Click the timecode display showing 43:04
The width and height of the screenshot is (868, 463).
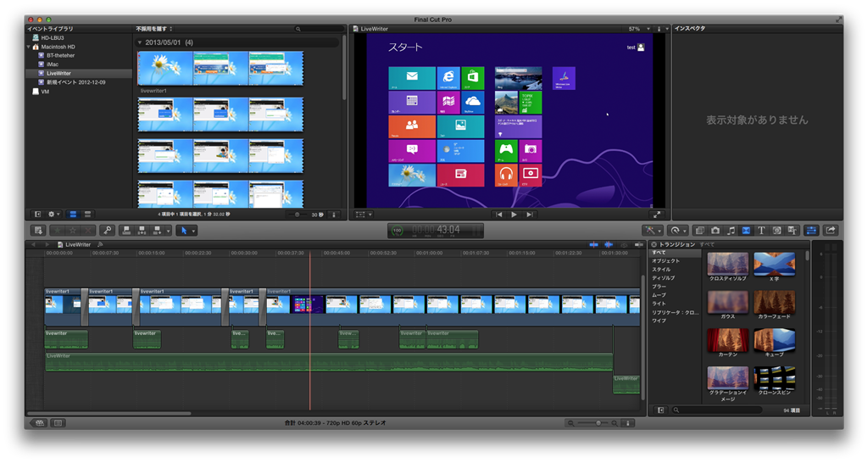tap(435, 231)
